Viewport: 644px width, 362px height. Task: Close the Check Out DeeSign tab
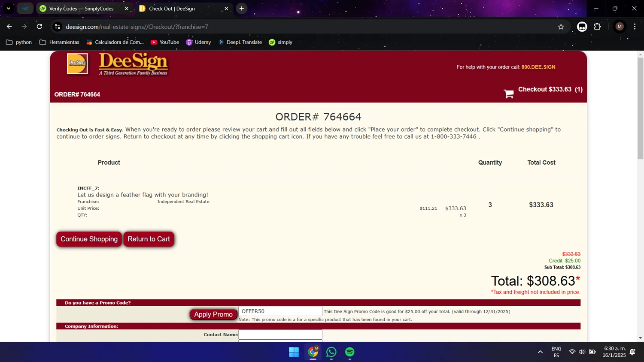(x=226, y=9)
